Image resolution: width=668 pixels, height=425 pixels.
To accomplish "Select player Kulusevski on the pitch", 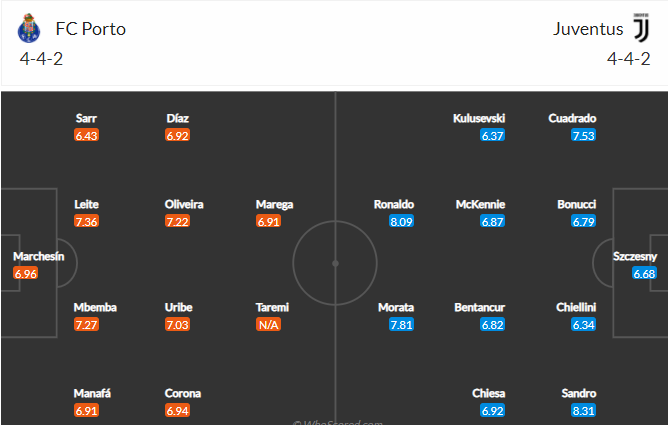I will (x=479, y=118).
